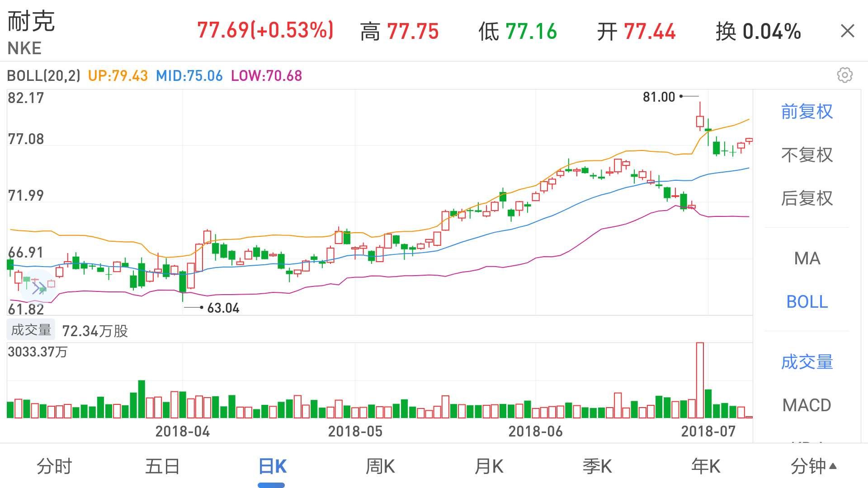Select 前复权 adjustment mode

(807, 112)
